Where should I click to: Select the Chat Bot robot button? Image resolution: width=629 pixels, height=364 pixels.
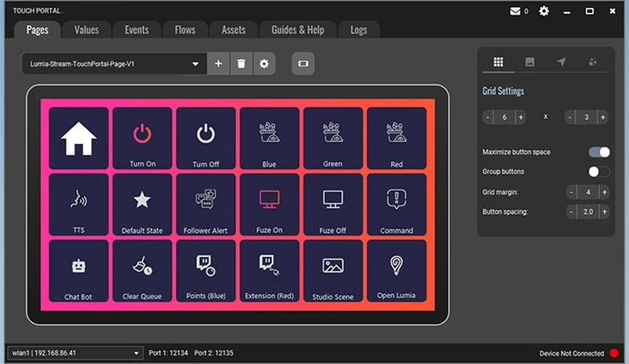coord(78,271)
